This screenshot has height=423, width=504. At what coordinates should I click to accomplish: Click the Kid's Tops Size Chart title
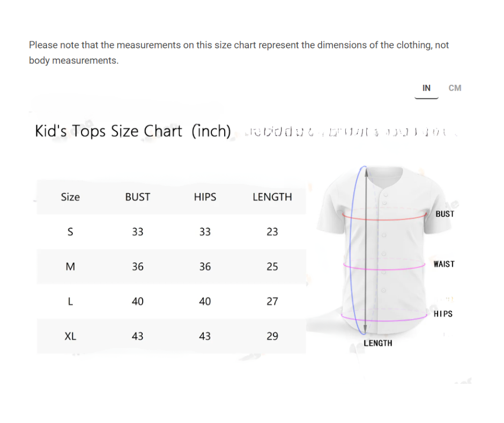point(132,131)
